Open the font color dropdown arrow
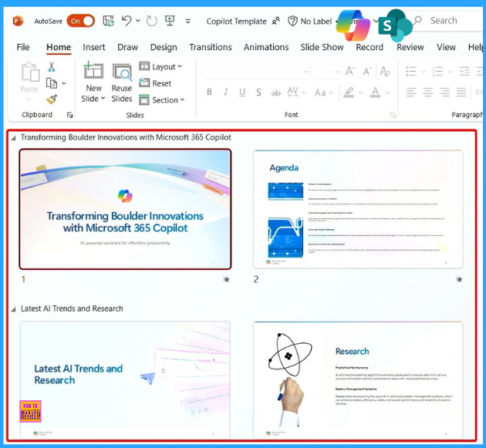The image size is (486, 448). pos(387,93)
